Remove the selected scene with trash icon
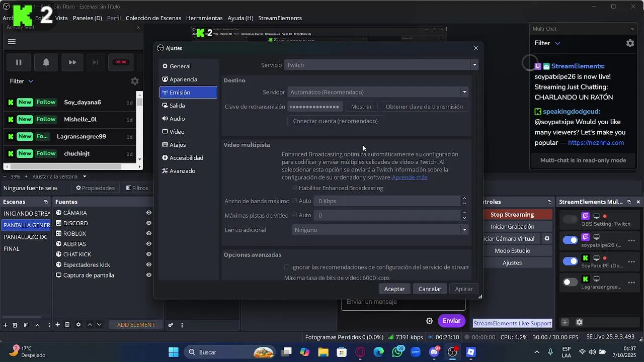Screen dimensions: 644x362 pos(15,325)
